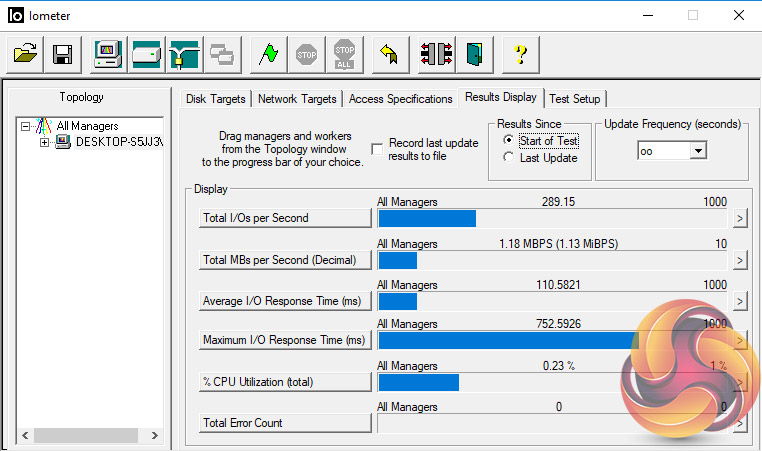Open details arrow for Total I/Os per Second

coord(740,219)
